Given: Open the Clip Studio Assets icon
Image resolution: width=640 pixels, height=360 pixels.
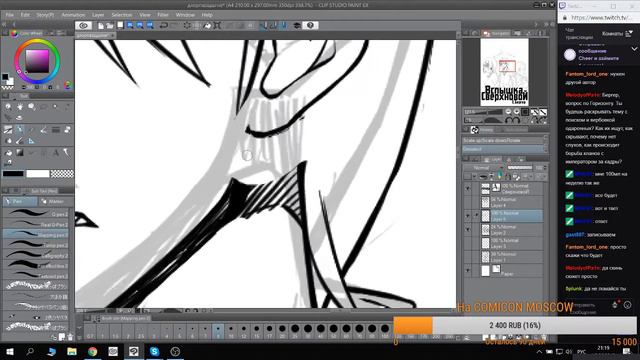Looking at the screenshot, I should [297, 25].
